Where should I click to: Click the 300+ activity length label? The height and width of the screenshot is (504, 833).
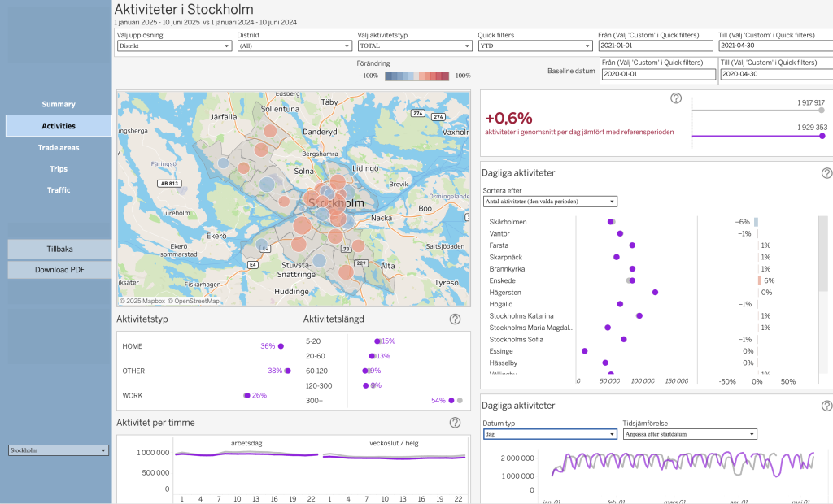pyautogui.click(x=314, y=401)
